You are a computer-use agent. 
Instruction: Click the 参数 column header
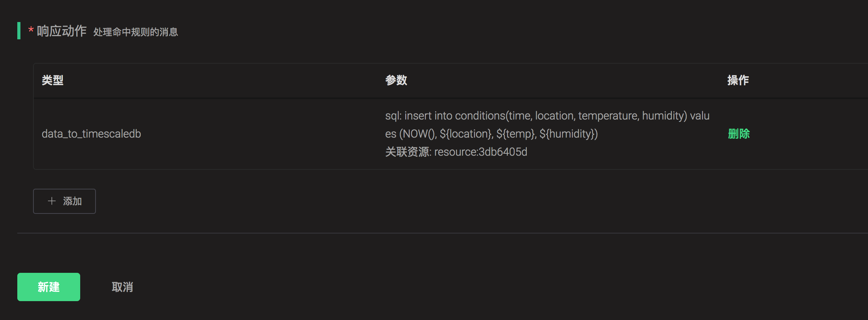(396, 80)
